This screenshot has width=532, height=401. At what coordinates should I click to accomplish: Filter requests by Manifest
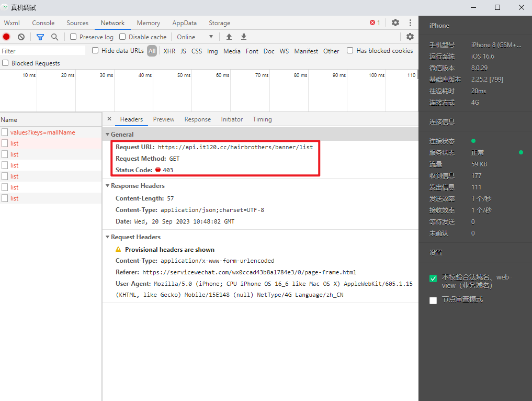point(306,51)
